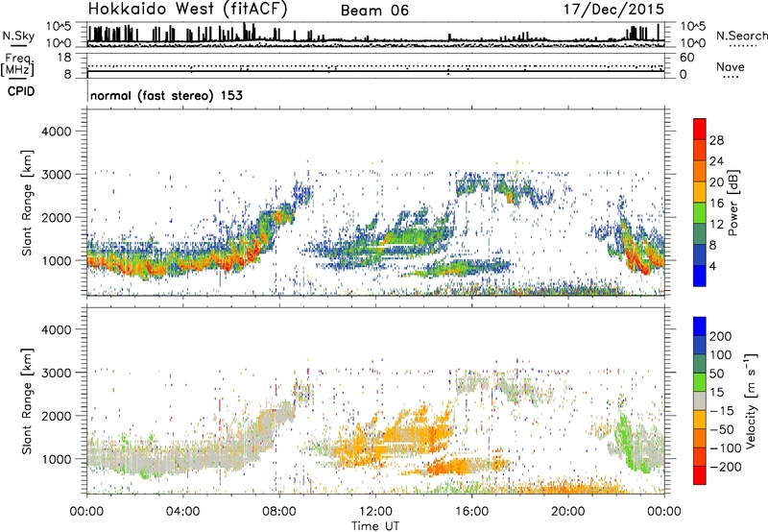This screenshot has height=532, width=768.
Task: Click the left '10^5' noise axis tick
Action: [x=60, y=26]
